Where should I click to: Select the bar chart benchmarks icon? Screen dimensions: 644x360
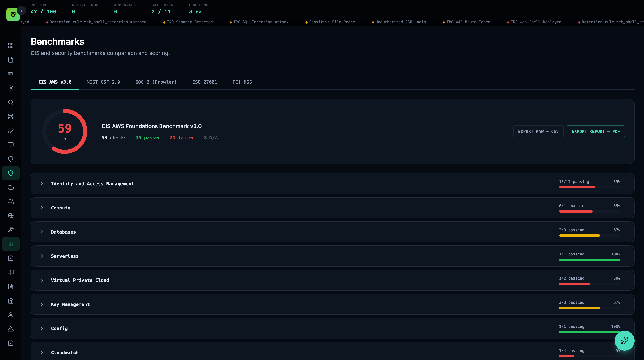pos(11,244)
